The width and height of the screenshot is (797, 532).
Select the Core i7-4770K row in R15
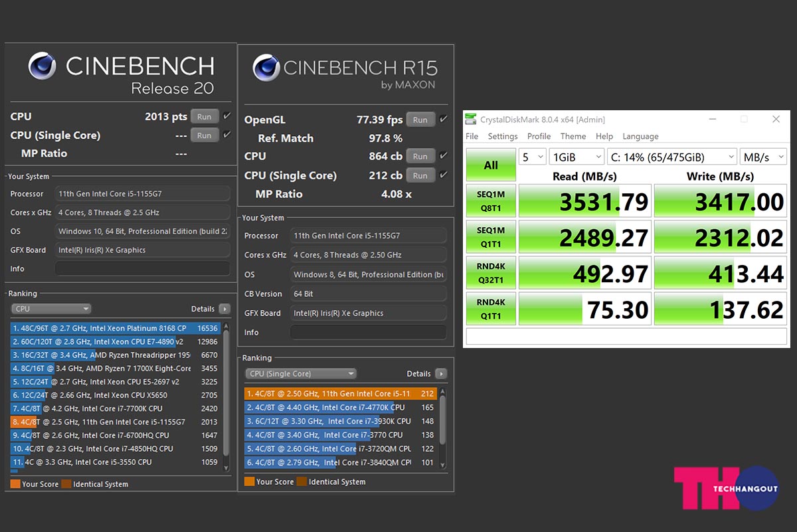coord(341,407)
